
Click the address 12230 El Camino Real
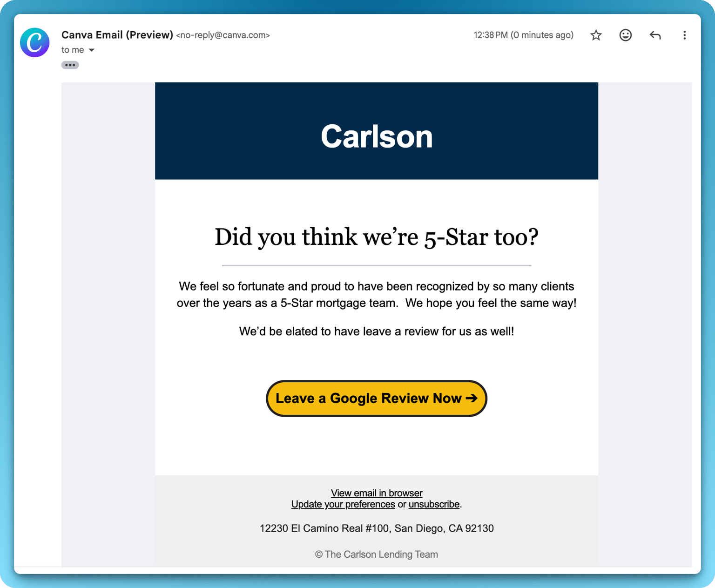coord(377,528)
